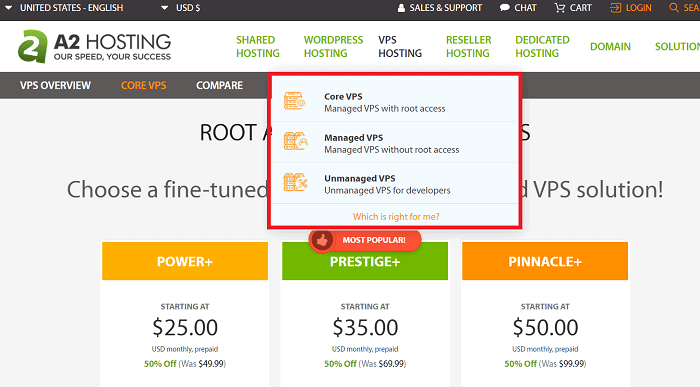Click the login arrow icon

tap(615, 8)
